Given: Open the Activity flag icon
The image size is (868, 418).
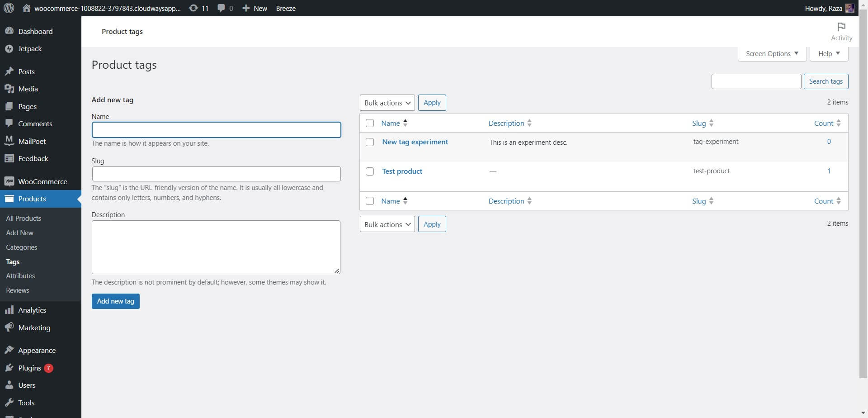Looking at the screenshot, I should coord(841,27).
